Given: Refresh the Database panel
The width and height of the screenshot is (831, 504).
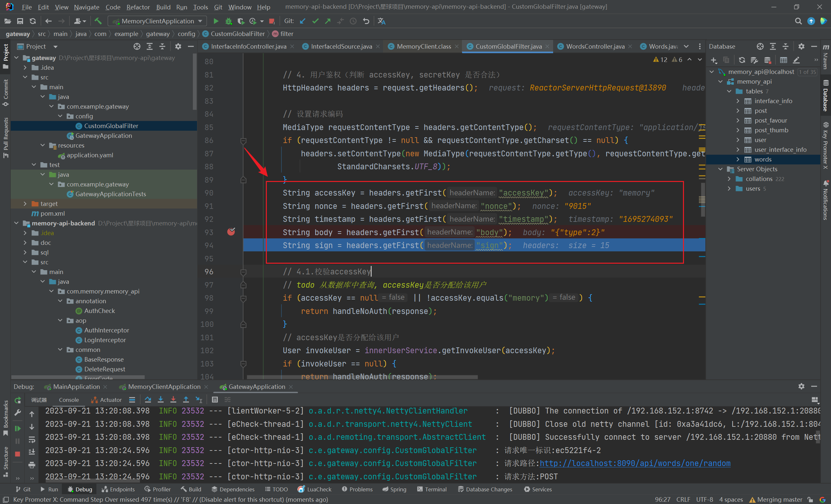Looking at the screenshot, I should [x=742, y=60].
